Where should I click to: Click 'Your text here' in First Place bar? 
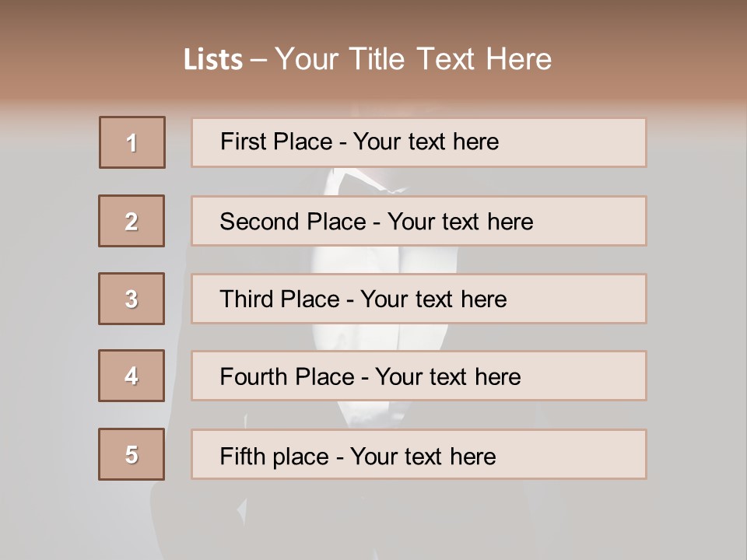[426, 142]
